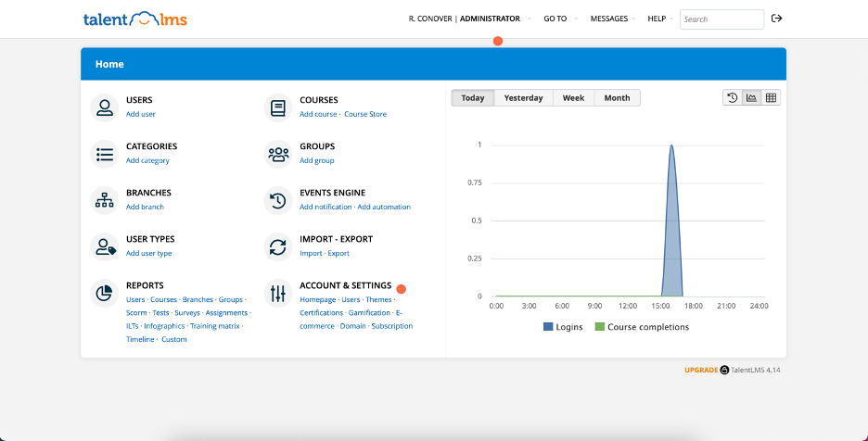Switch to the Yesterday tab
This screenshot has height=441, width=868.
click(523, 98)
